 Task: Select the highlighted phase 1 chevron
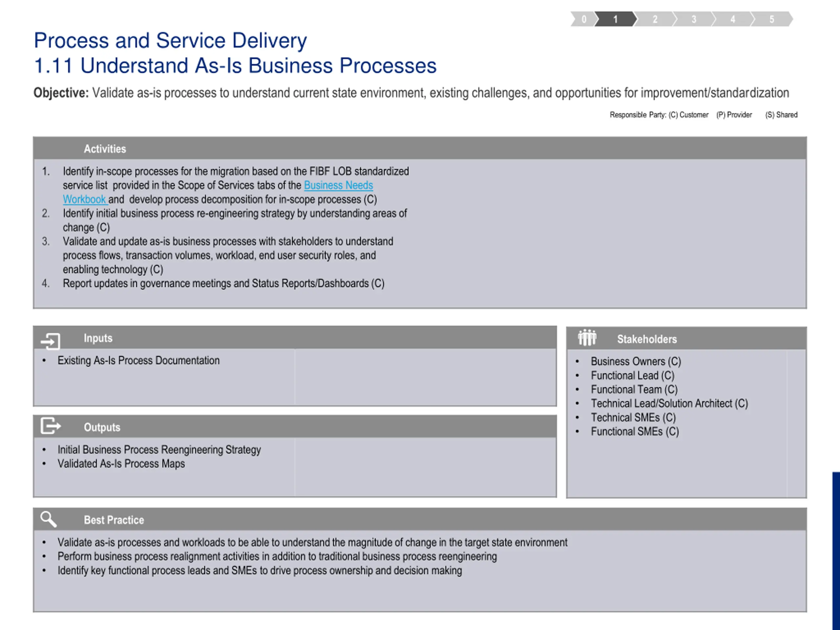pyautogui.click(x=616, y=19)
